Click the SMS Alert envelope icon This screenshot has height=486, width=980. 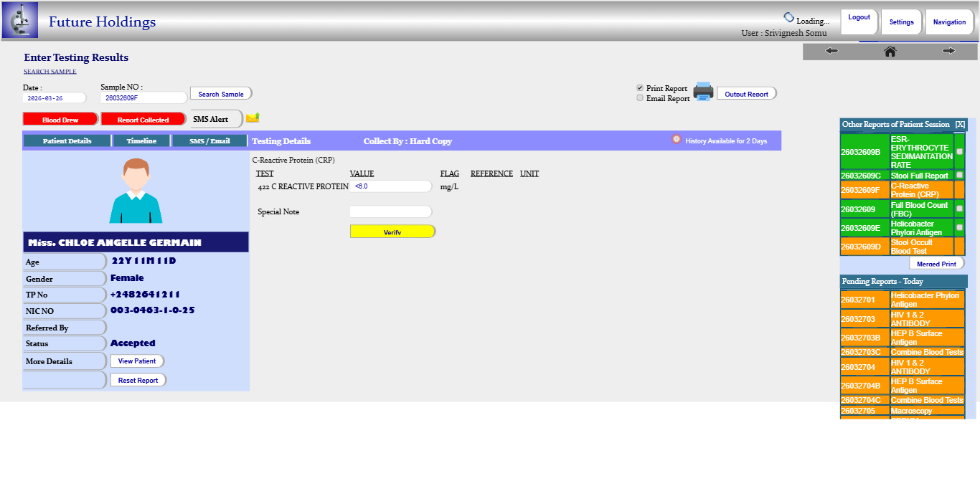(x=253, y=118)
